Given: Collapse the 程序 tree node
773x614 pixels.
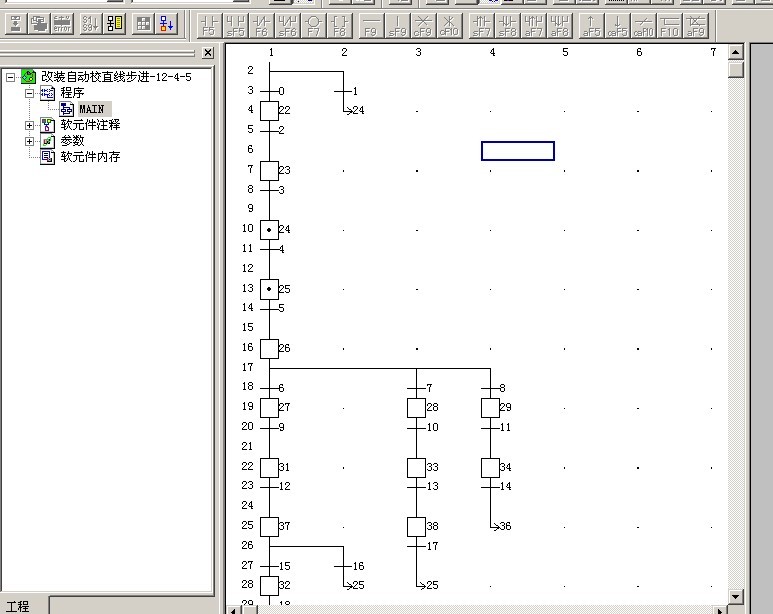Looking at the screenshot, I should pos(30,93).
